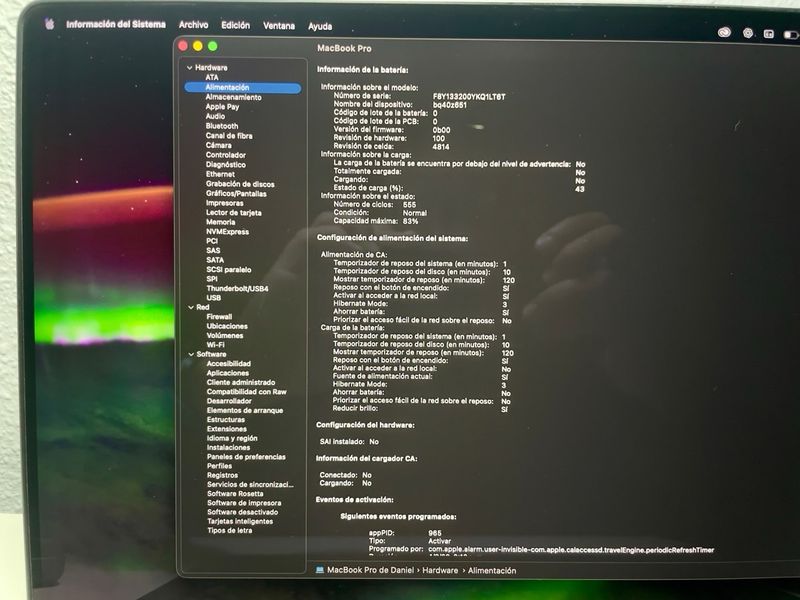The height and width of the screenshot is (600, 800).
Task: Click the Número de ciclos value 555
Action: 409,205
